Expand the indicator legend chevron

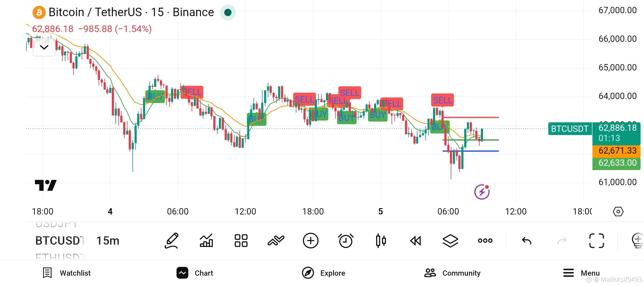click(44, 47)
